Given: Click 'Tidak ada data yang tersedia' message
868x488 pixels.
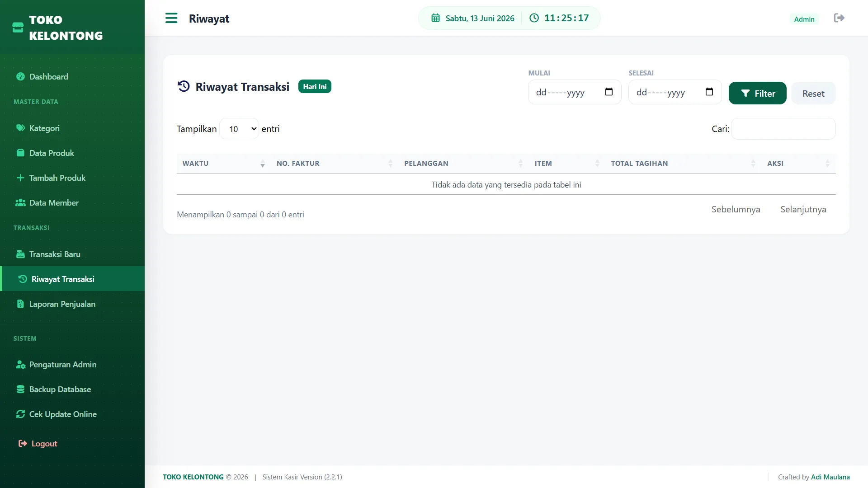Looking at the screenshot, I should (x=506, y=184).
